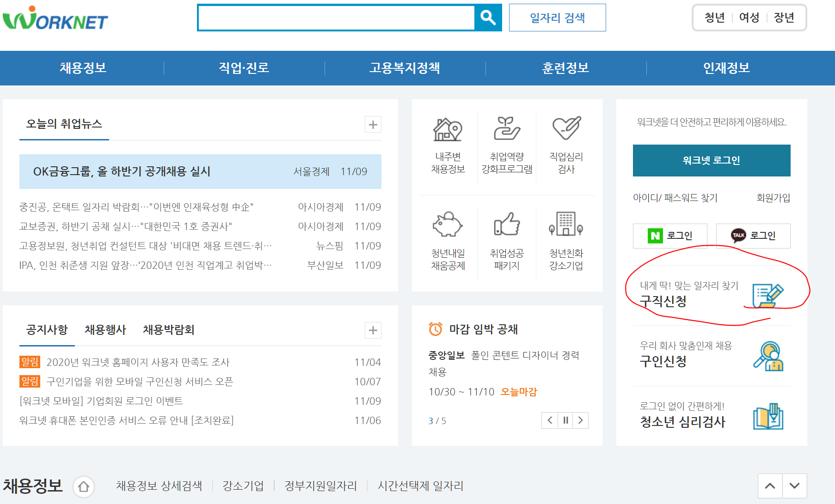Open 워크넷 휴대폰 본인인증 서비스 오류 안내 notice

[127, 420]
